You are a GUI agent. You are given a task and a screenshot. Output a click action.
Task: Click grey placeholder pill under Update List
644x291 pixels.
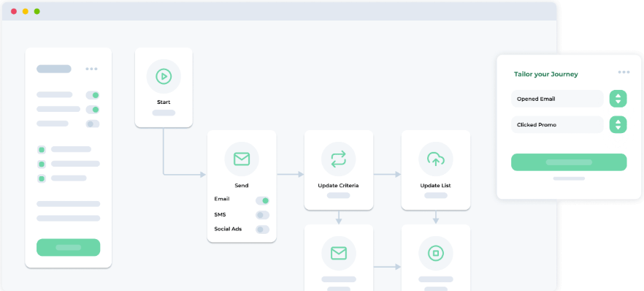click(436, 195)
